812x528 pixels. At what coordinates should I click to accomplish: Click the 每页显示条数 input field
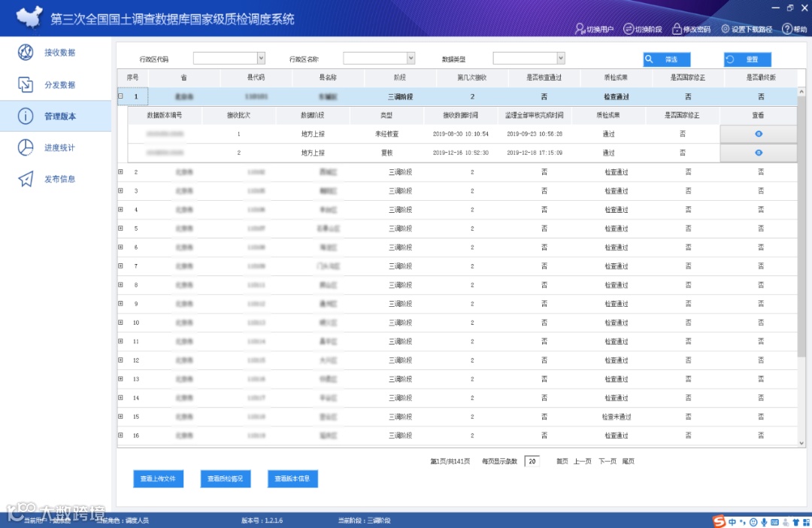coord(532,461)
